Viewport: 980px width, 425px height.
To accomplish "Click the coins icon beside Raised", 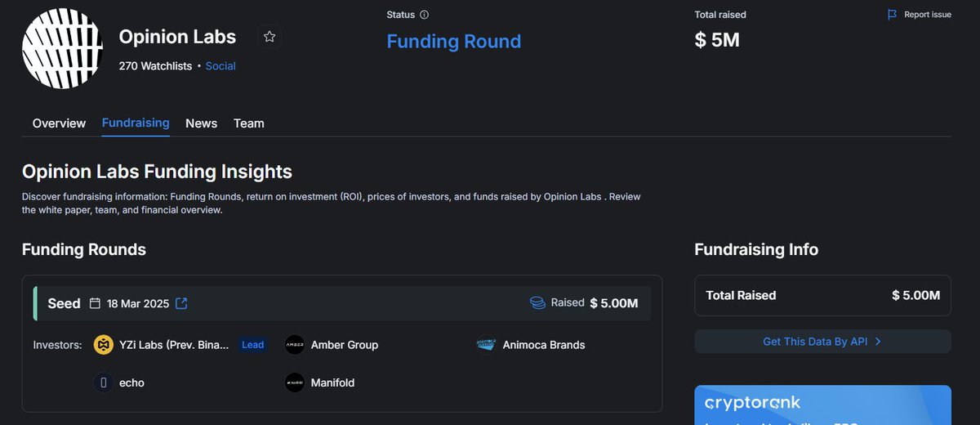I will pos(537,303).
